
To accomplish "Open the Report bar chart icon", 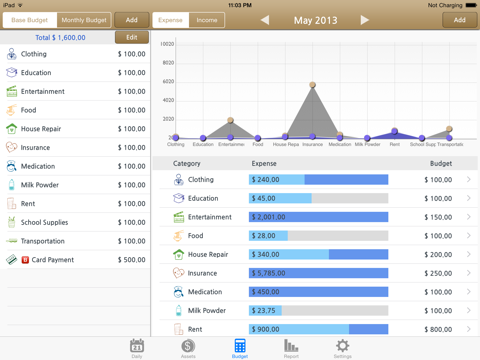I will tap(291, 345).
